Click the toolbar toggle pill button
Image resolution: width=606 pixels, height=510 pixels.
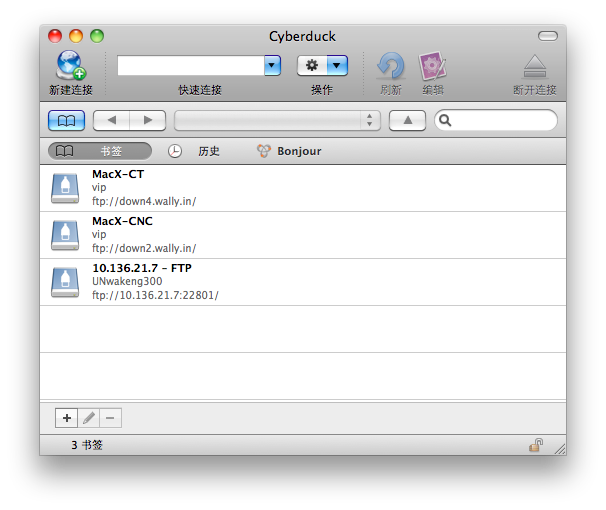point(548,36)
